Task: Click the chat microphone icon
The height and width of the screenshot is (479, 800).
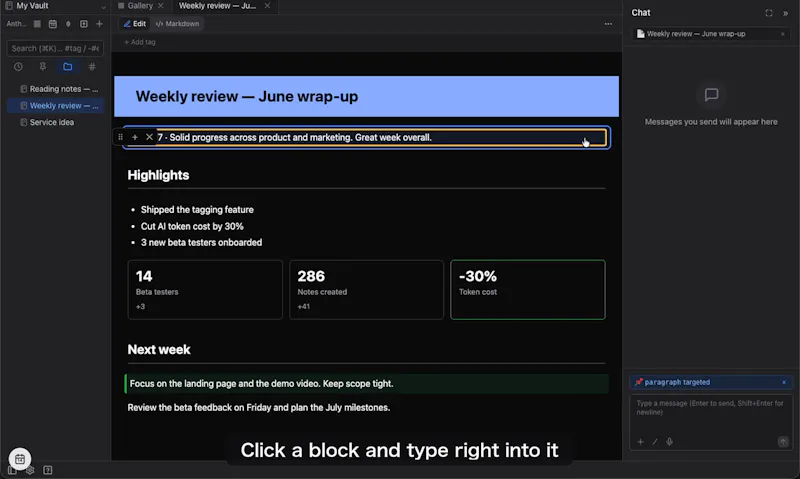Action: (x=669, y=442)
